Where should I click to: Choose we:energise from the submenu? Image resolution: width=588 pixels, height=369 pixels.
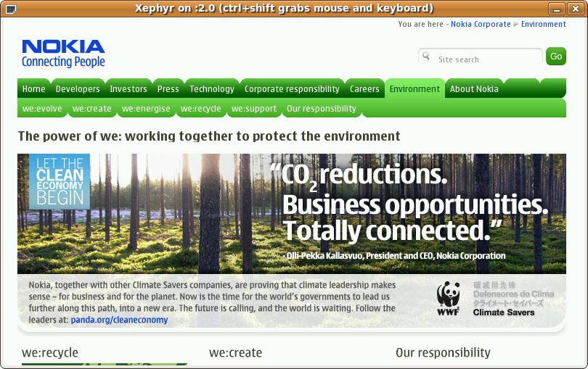[146, 109]
